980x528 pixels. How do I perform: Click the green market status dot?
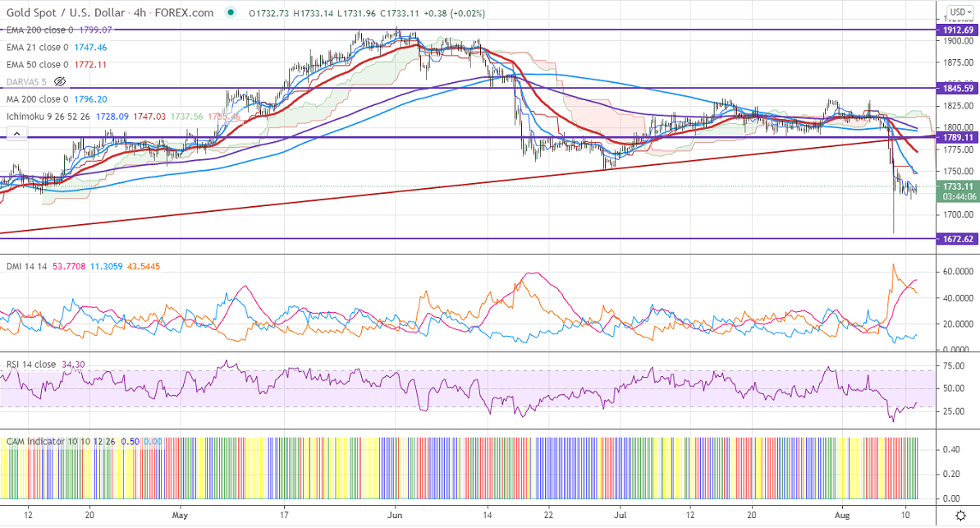tap(232, 12)
